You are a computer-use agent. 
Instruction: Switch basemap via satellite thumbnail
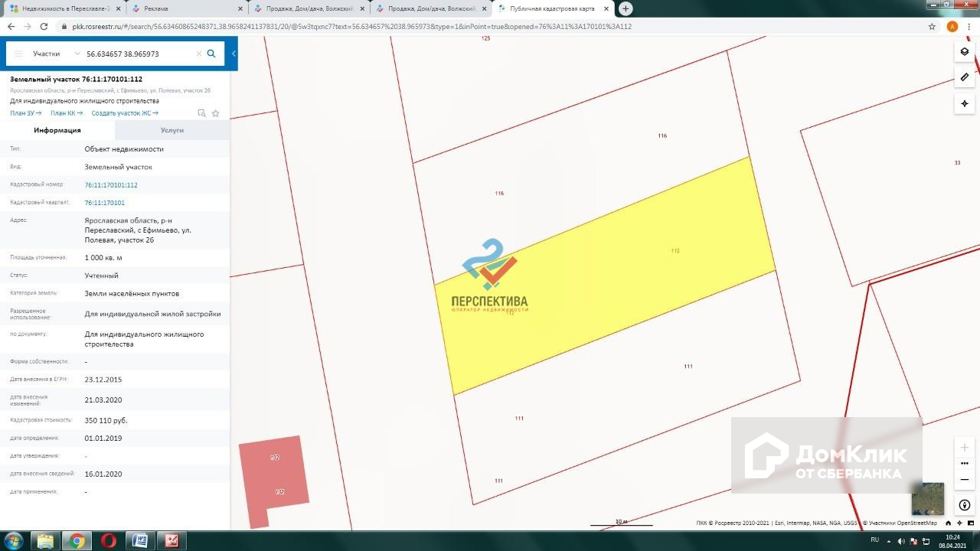coord(928,498)
